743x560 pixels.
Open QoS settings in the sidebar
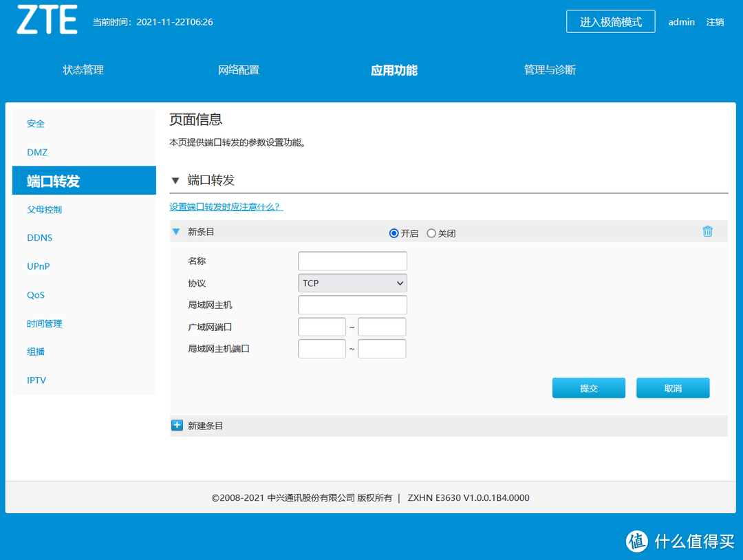[36, 294]
